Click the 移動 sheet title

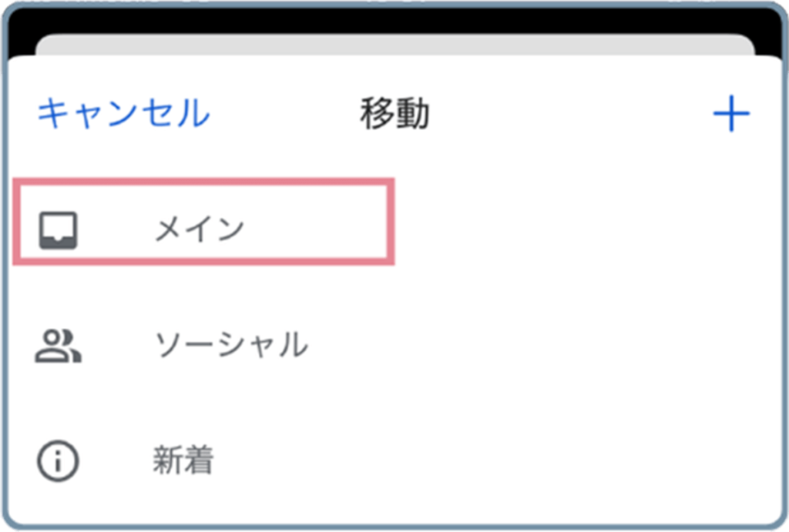[x=394, y=114]
